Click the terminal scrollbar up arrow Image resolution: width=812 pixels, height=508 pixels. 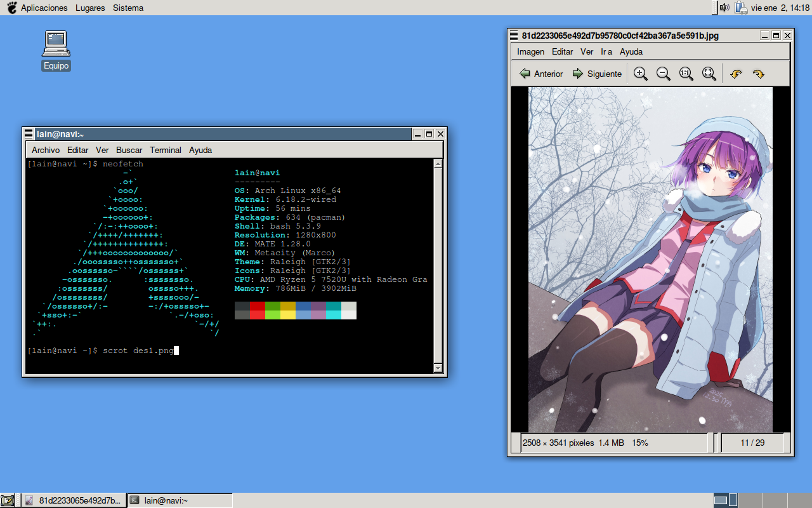438,164
